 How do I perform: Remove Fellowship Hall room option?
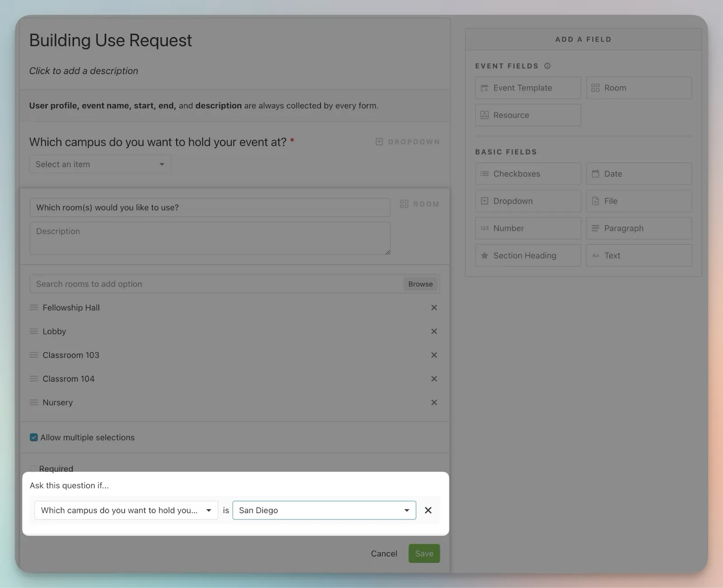coord(434,308)
